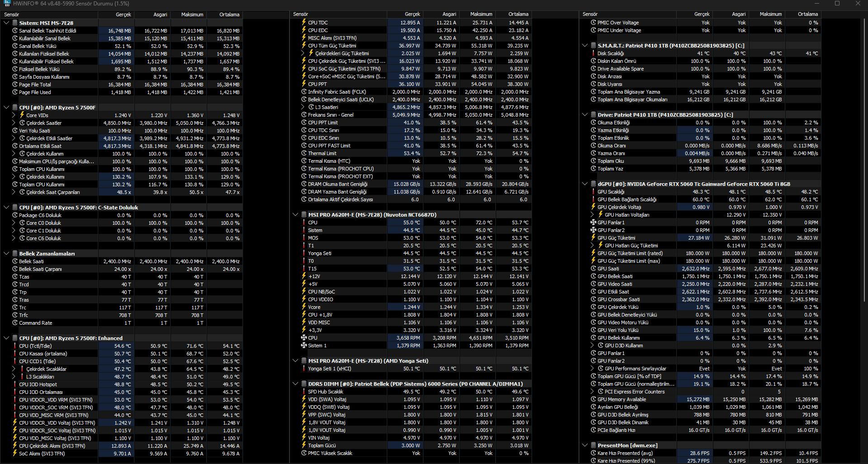Viewport: 868px width, 464px height.
Task: Select the CPU EDC Sınırı row
Action: (x=412, y=138)
